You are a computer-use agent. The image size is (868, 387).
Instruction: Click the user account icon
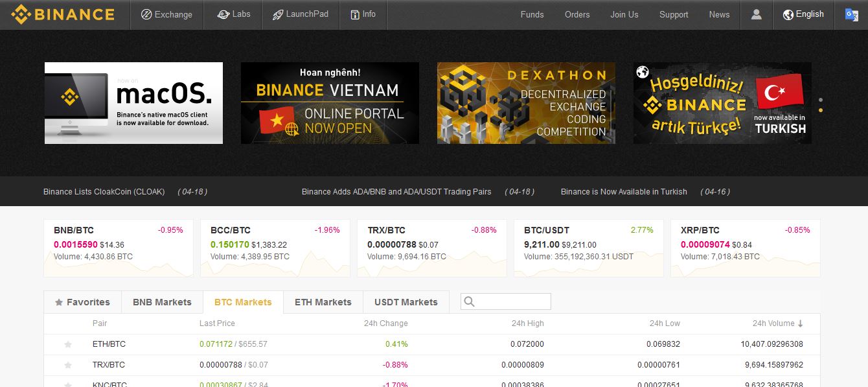tap(756, 14)
